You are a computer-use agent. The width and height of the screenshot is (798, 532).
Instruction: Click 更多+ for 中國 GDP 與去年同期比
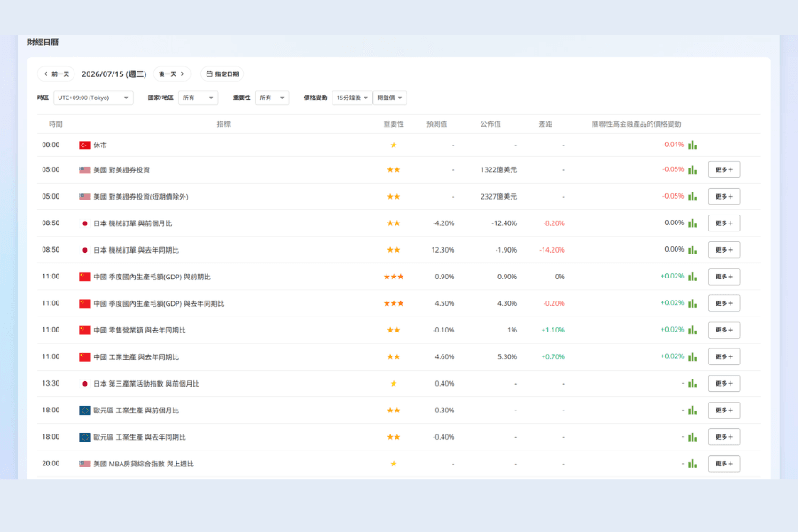pyautogui.click(x=724, y=303)
